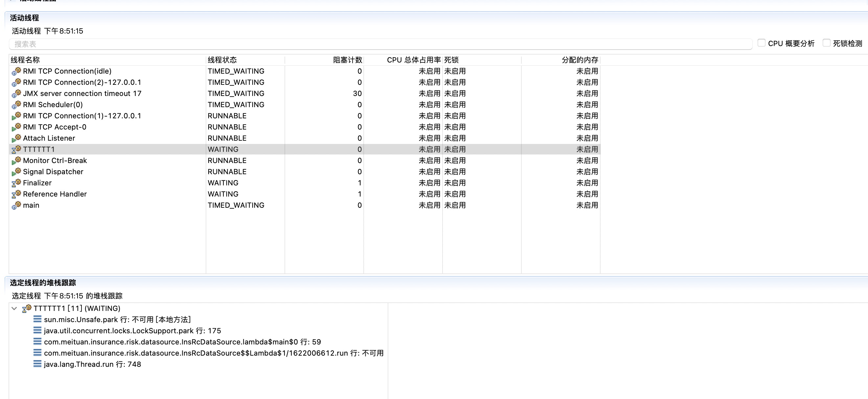Sort by 线程状态 column header
This screenshot has height=399, width=868.
tap(222, 60)
